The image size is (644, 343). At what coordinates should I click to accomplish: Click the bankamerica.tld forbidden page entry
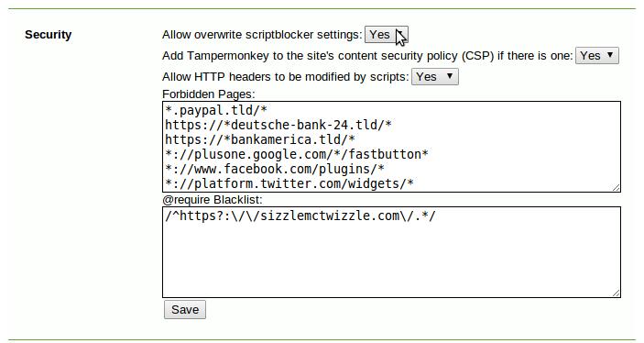260,139
